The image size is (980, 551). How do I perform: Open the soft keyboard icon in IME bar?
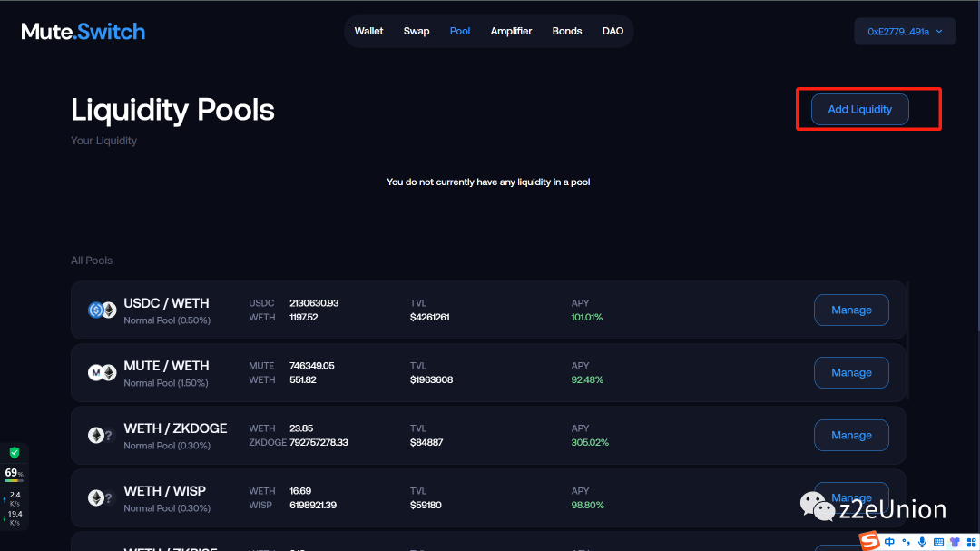(938, 542)
